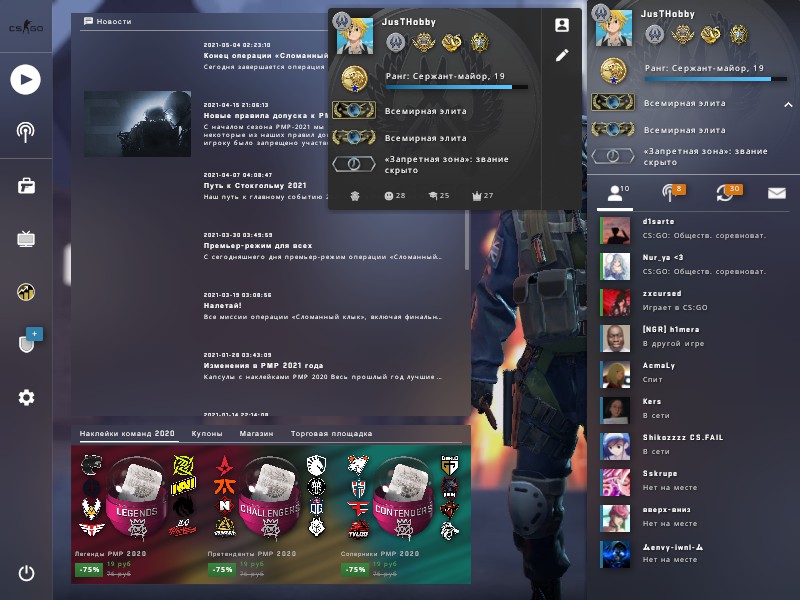The image size is (800, 600).
Task: Open the news item Конец операции
Action: pos(265,55)
